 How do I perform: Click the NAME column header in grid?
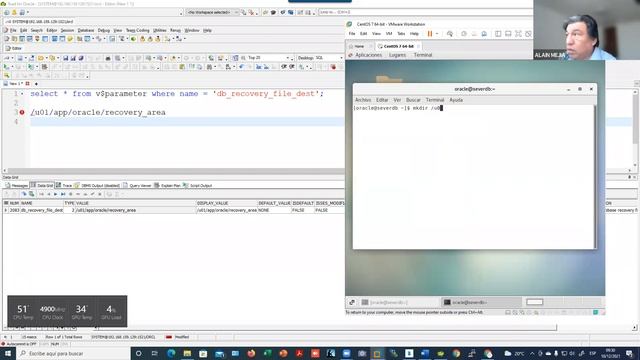point(42,203)
